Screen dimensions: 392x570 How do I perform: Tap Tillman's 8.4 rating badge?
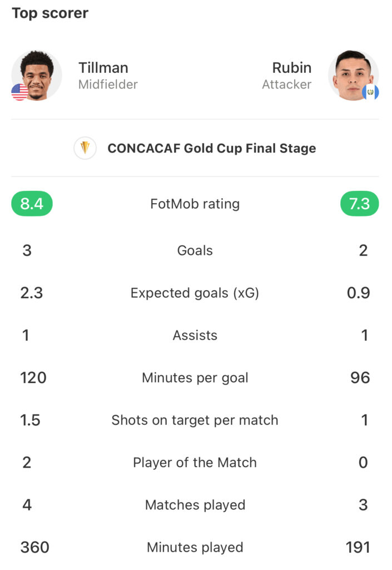(x=32, y=204)
